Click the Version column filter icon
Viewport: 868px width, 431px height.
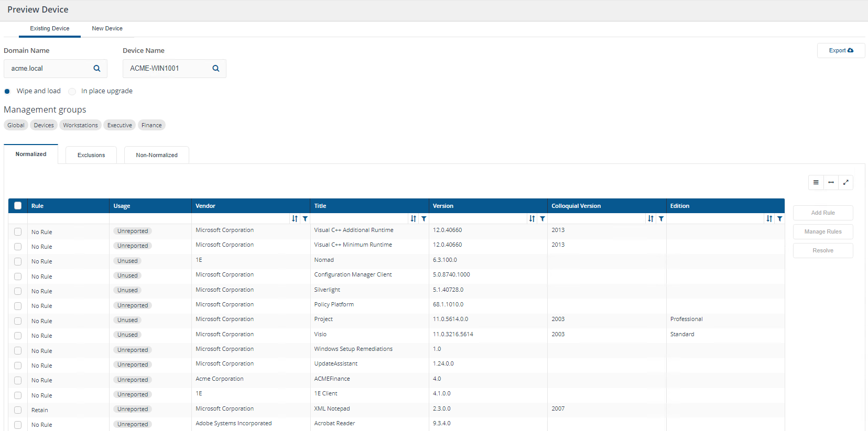542,219
